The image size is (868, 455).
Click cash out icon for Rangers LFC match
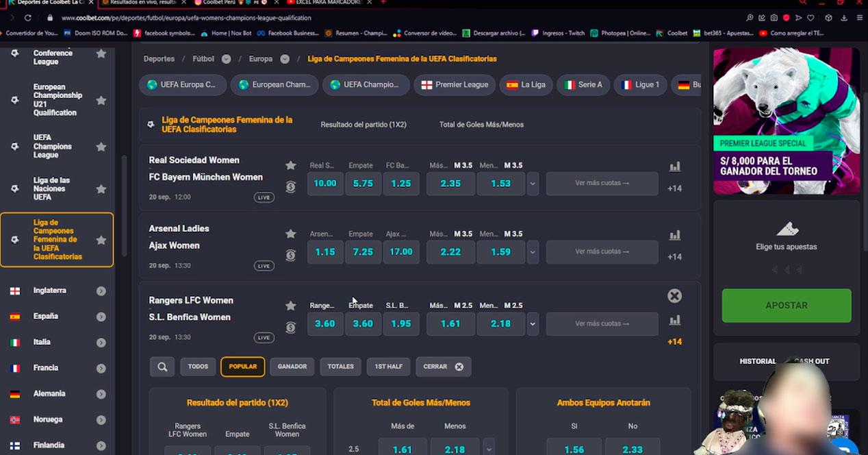point(290,327)
